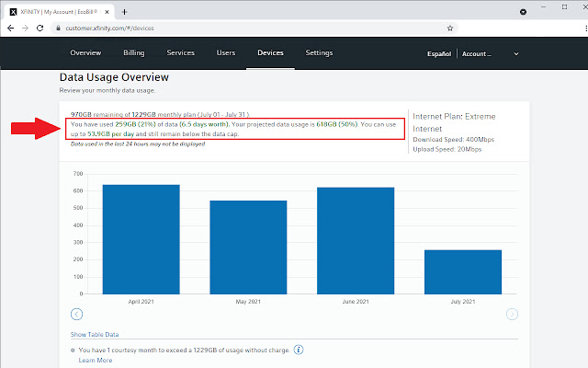The height and width of the screenshot is (368, 588).
Task: Click the July 2021 usage bar
Action: 463,272
